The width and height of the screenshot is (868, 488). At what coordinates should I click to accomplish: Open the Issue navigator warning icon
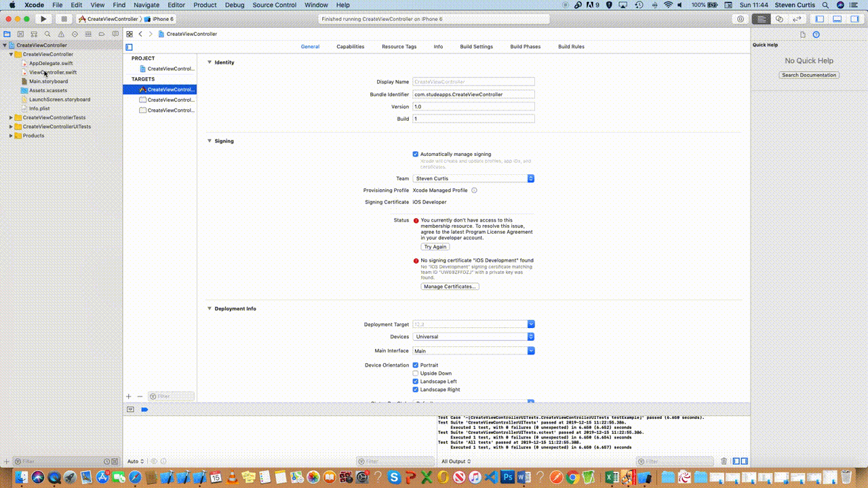[61, 34]
